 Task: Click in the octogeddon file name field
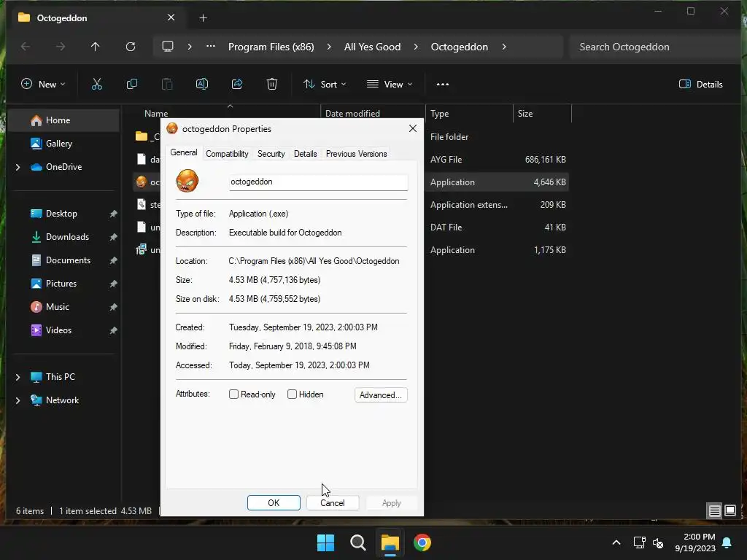[318, 182]
